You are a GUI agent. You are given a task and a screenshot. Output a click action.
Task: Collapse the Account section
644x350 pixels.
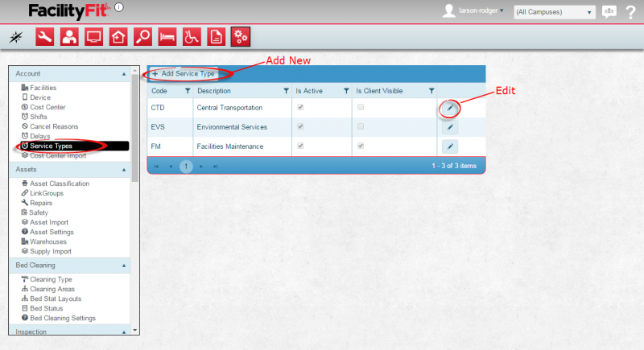point(124,74)
